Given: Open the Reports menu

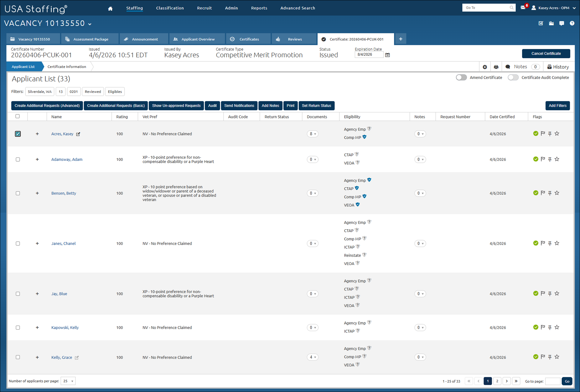Looking at the screenshot, I should [259, 8].
